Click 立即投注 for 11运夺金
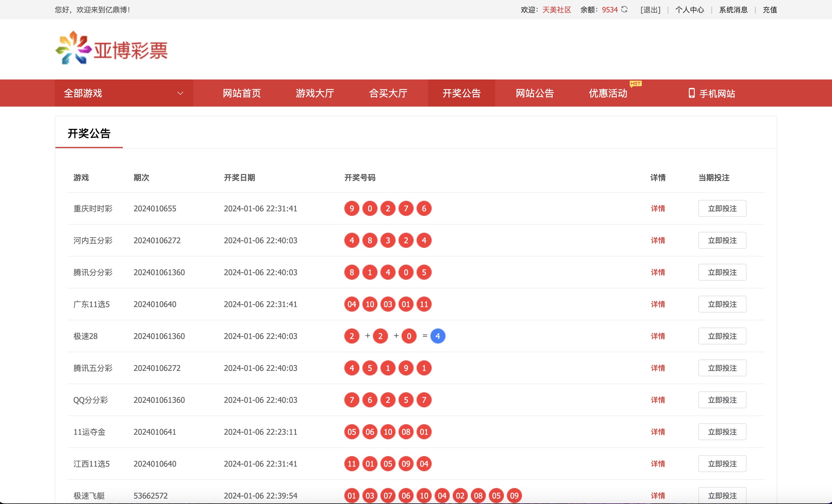The image size is (832, 504). (x=722, y=432)
